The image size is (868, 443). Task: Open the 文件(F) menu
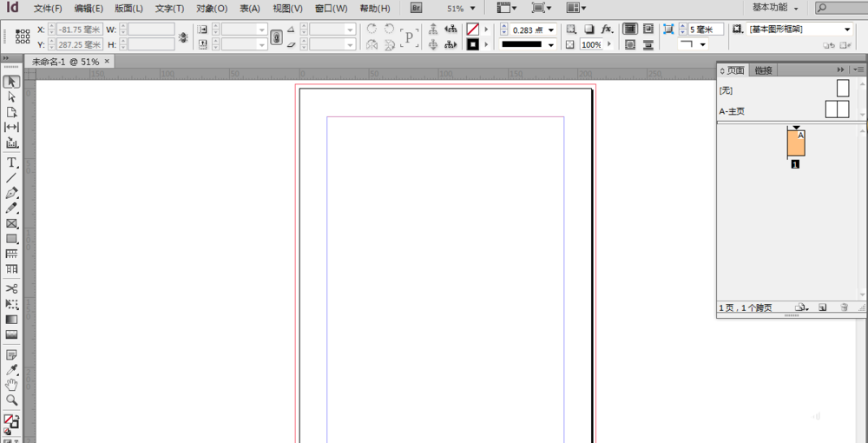pos(48,9)
